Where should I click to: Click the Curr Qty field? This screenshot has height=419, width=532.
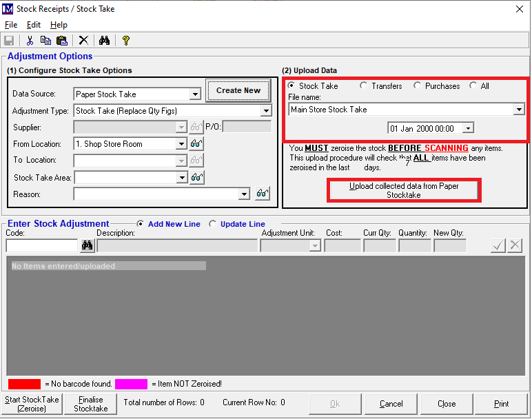click(380, 245)
